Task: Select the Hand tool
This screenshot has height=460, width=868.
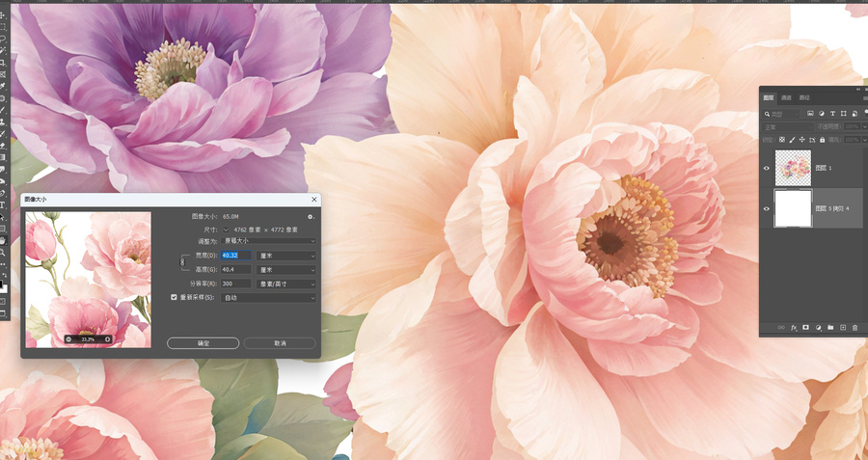Action: (x=4, y=240)
